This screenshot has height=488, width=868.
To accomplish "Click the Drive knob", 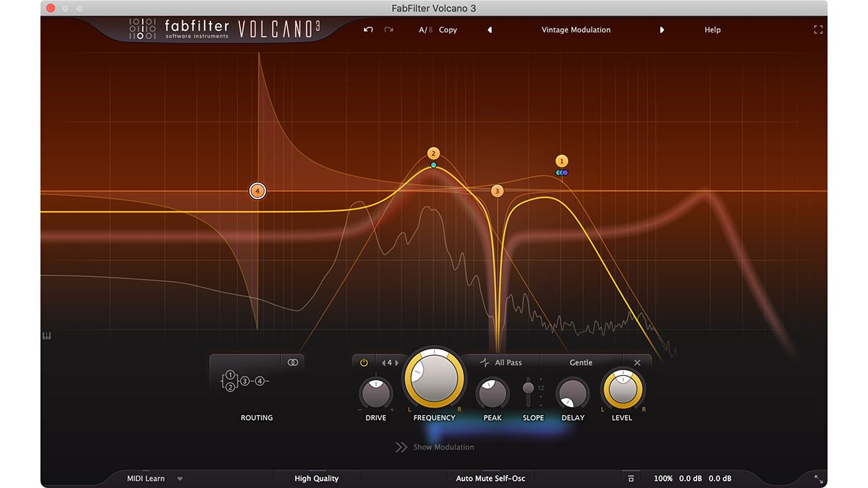I will [375, 394].
